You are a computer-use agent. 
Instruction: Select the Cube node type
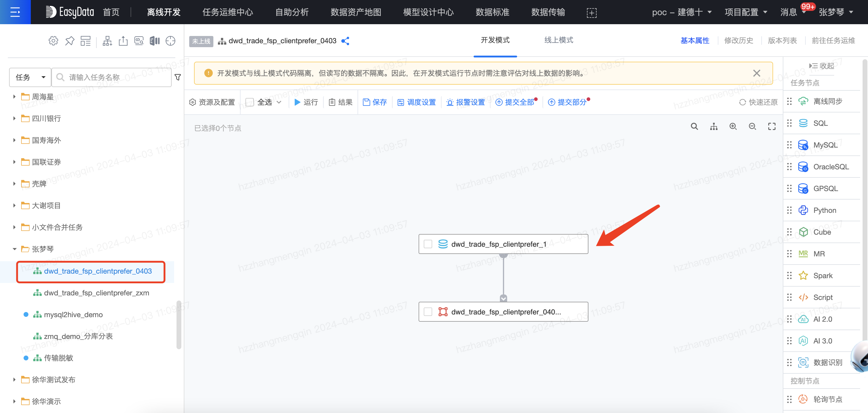click(822, 232)
